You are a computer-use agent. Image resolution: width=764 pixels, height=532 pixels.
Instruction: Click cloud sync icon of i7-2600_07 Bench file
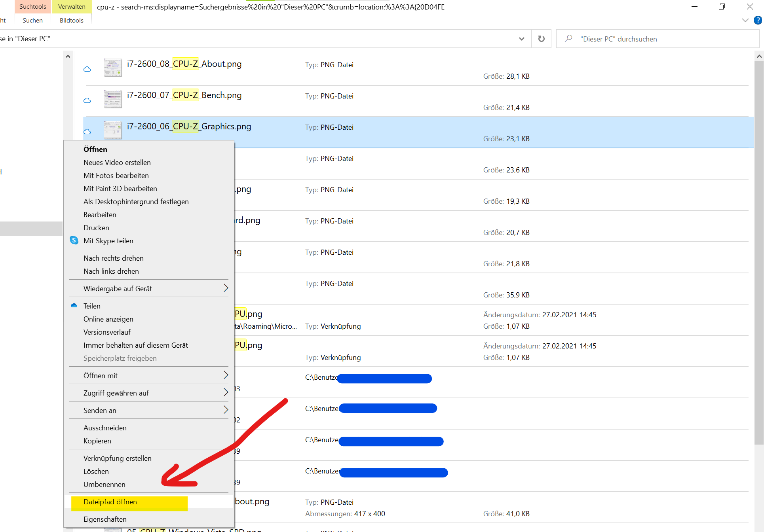(87, 100)
